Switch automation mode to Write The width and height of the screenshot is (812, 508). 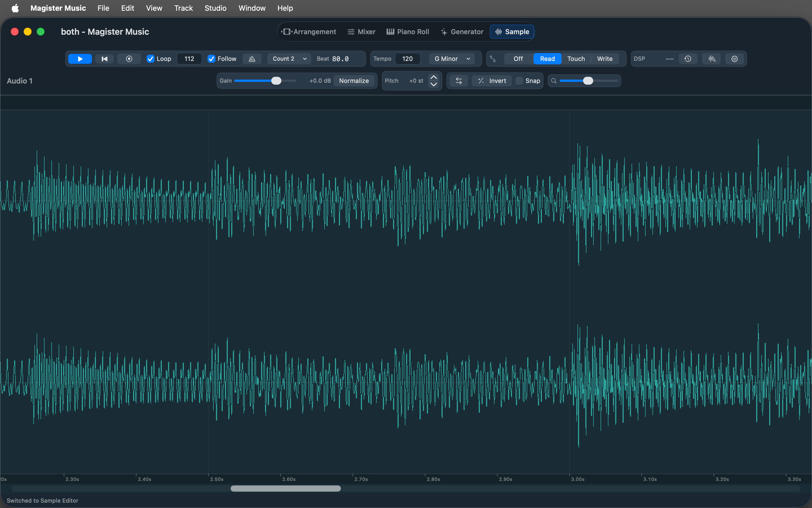605,59
